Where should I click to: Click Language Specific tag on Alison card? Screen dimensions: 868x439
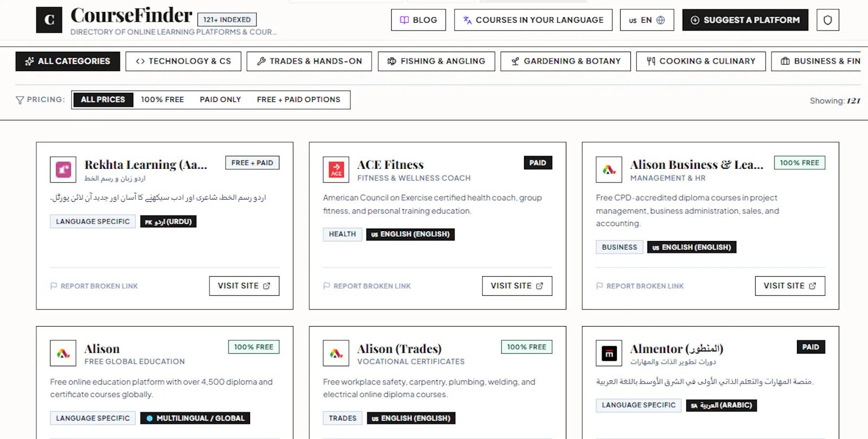coord(93,418)
